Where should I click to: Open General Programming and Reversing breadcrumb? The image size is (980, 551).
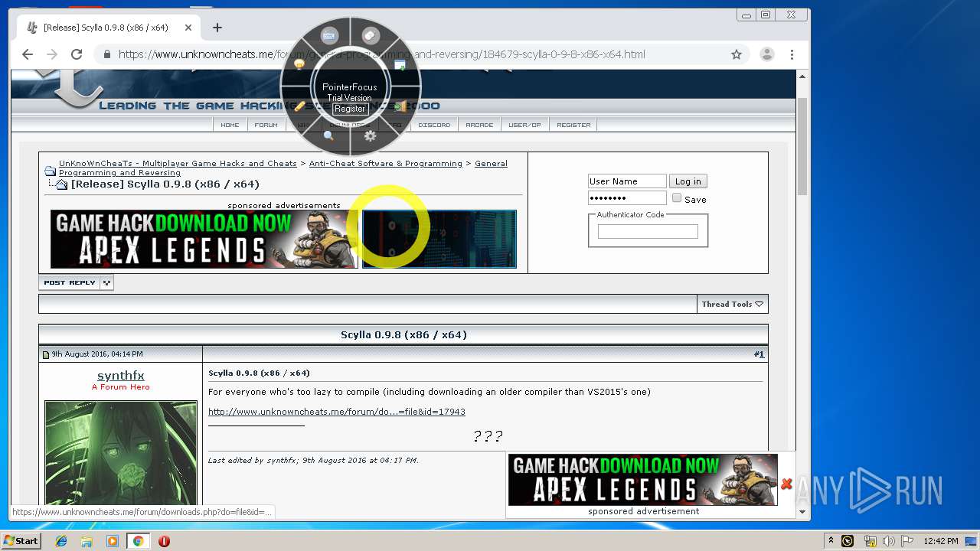pyautogui.click(x=283, y=168)
